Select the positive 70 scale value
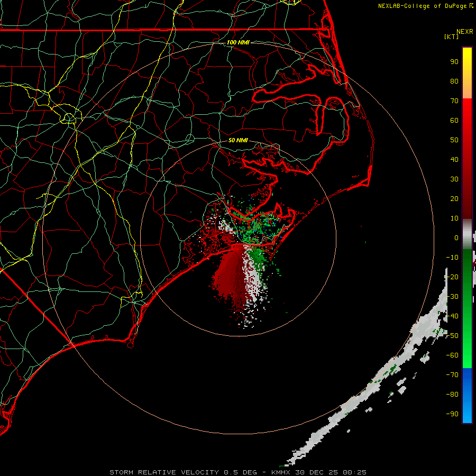The height and width of the screenshot is (476, 476). [454, 101]
